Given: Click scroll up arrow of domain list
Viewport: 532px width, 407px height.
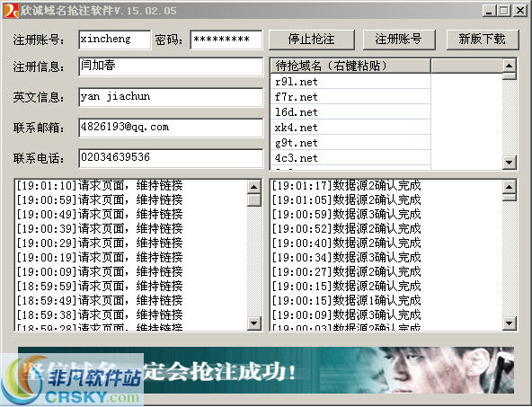Looking at the screenshot, I should (509, 65).
